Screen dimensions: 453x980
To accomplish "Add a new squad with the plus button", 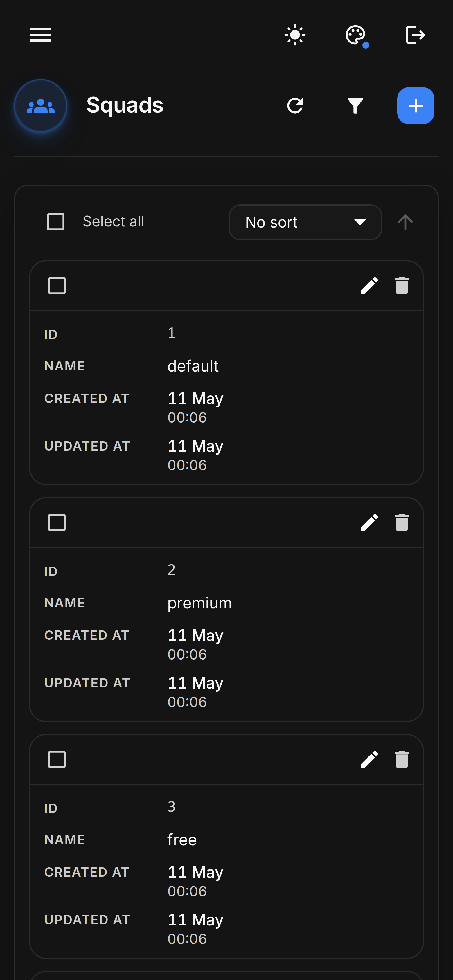I will [x=416, y=106].
